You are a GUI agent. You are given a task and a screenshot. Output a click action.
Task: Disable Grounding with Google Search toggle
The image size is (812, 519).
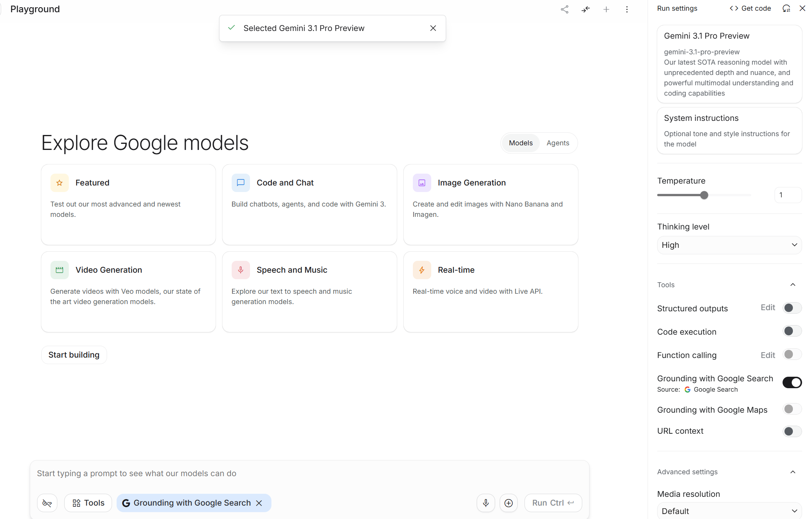click(x=792, y=382)
